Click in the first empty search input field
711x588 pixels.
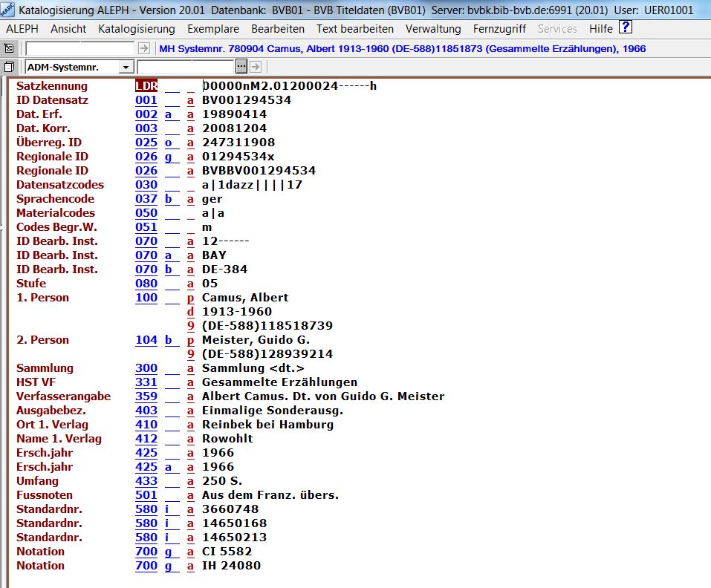79,48
